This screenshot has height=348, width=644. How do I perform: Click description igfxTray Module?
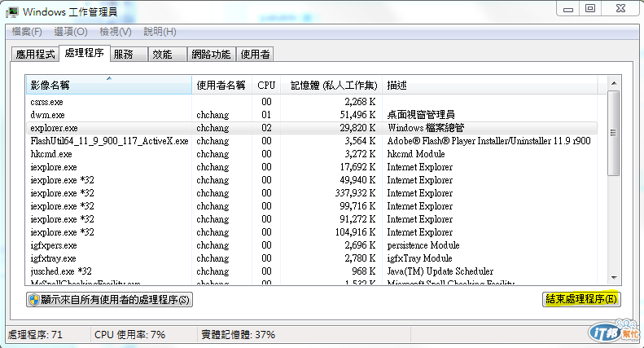(x=419, y=258)
